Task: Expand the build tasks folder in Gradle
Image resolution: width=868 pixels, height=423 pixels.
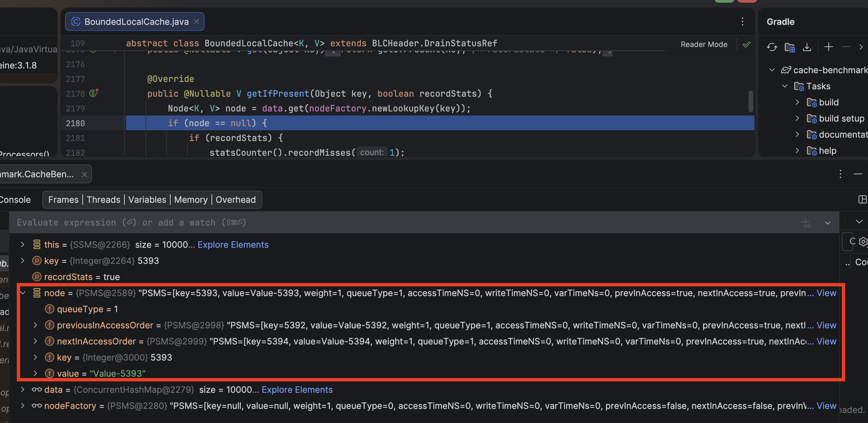Action: (x=797, y=102)
